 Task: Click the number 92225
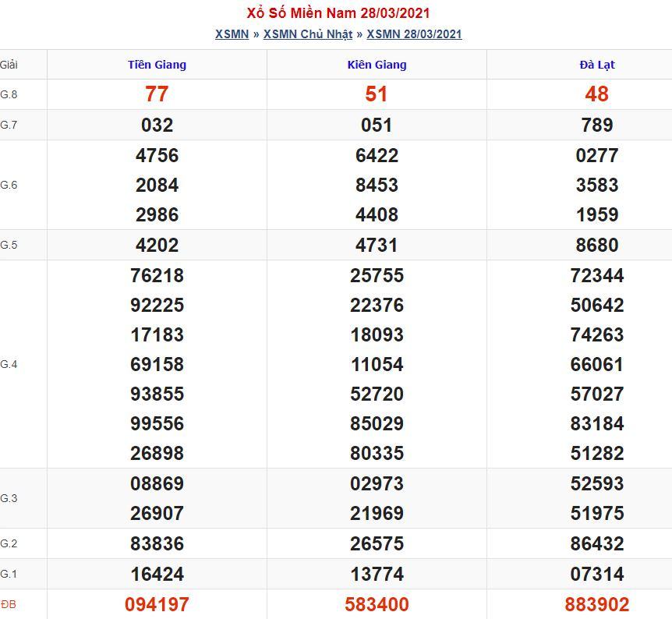pos(157,306)
